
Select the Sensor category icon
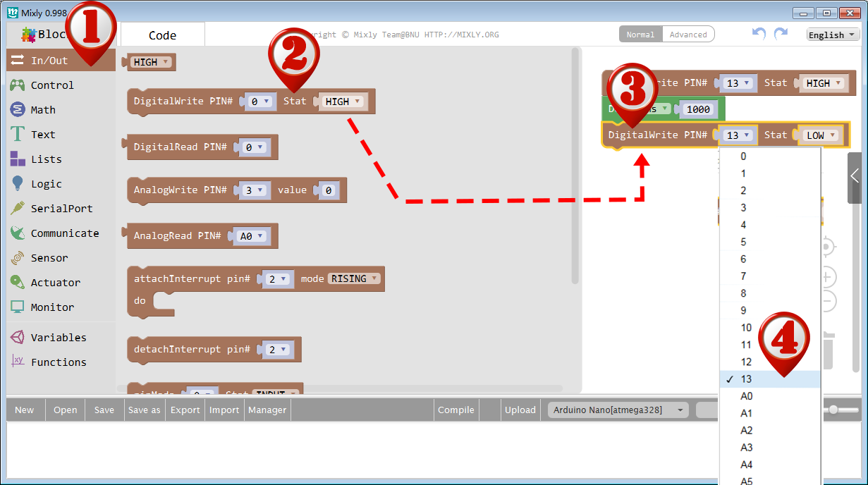[x=18, y=258]
